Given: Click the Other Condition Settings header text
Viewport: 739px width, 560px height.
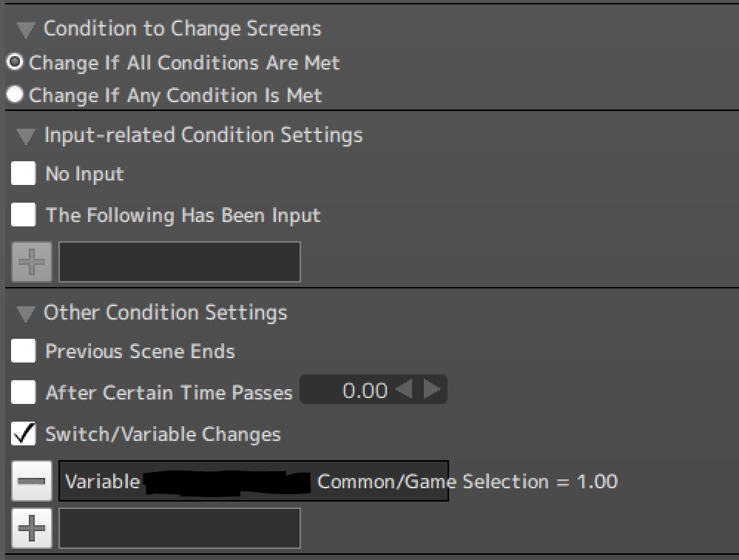Looking at the screenshot, I should 165,312.
